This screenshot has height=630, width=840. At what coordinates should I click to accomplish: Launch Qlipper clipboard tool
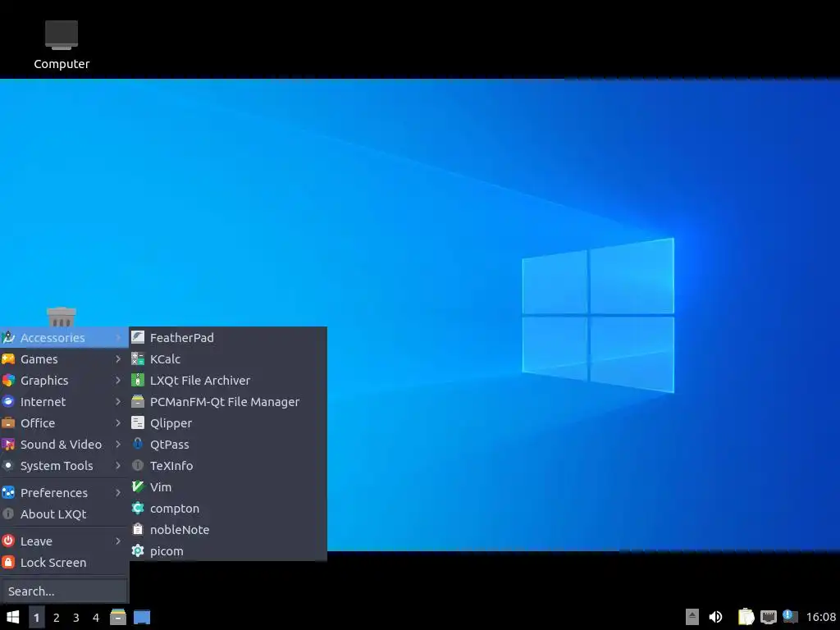tap(228, 423)
